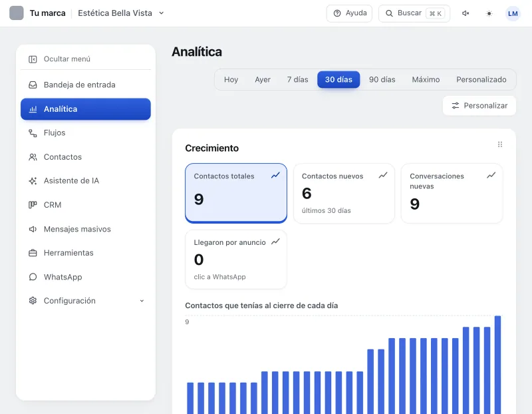Open Herramientas
Image resolution: width=532 pixels, height=414 pixels.
[x=86, y=253]
